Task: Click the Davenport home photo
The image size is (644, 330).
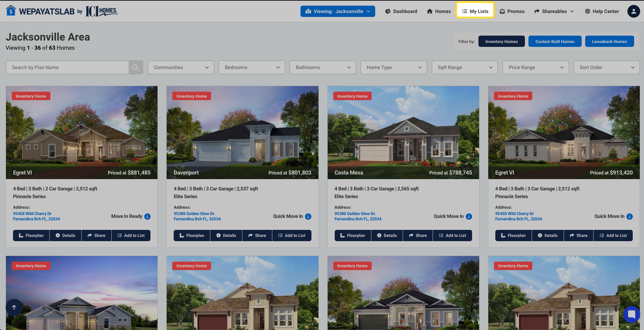Action: (x=242, y=133)
